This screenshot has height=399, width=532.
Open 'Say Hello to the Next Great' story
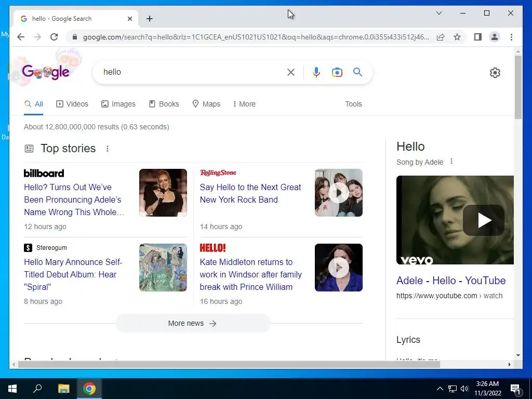pos(250,193)
